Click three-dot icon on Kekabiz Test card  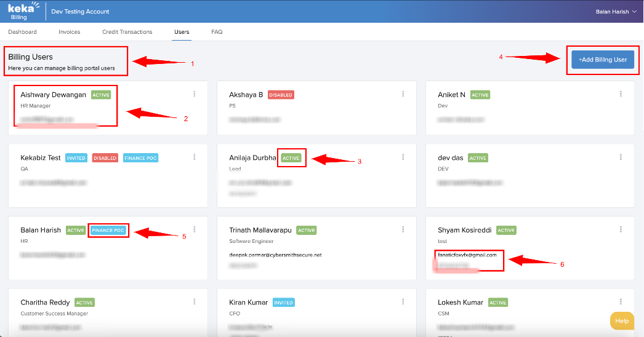pyautogui.click(x=195, y=157)
